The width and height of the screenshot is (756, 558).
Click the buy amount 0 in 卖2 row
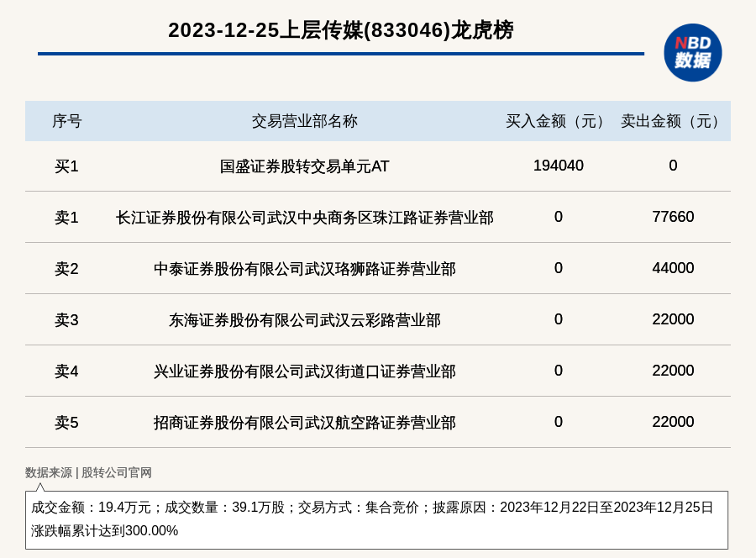(559, 268)
